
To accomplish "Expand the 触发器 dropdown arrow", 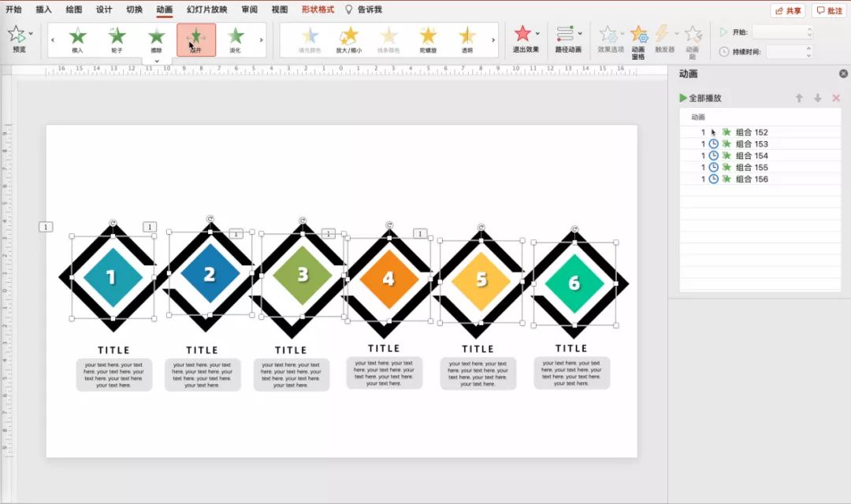I will pos(677,33).
